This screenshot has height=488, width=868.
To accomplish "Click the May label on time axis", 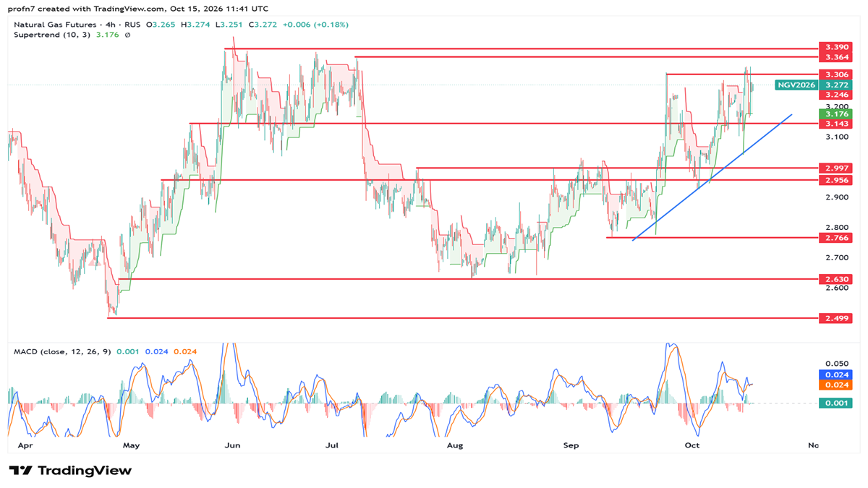I will tap(131, 445).
